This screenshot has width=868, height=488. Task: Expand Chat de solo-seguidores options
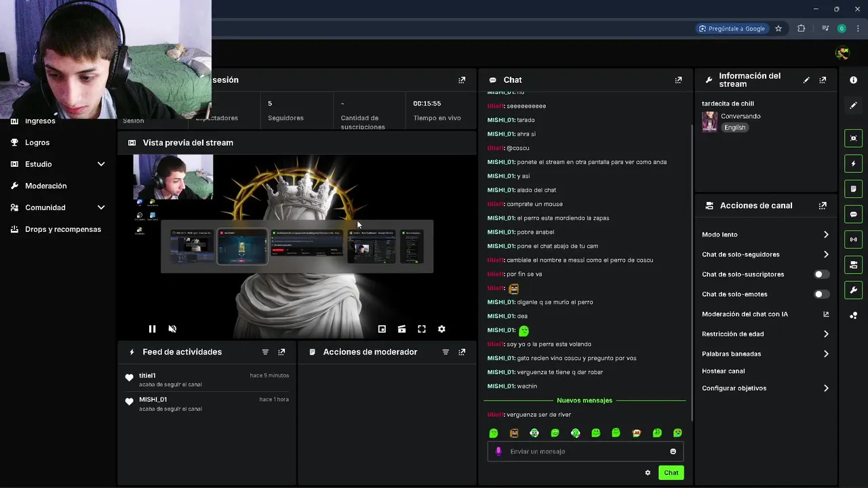(826, 254)
